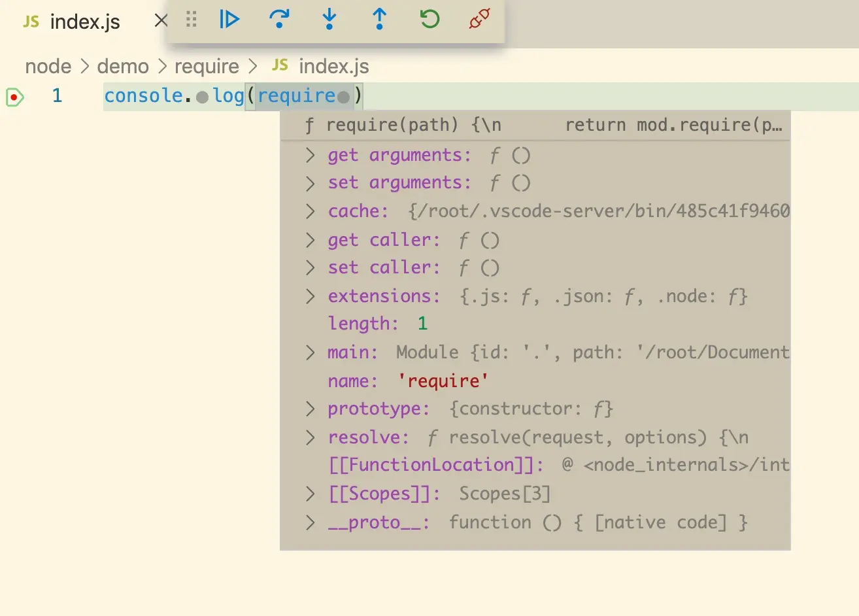
Task: Expand the main Module entry
Action: point(311,352)
